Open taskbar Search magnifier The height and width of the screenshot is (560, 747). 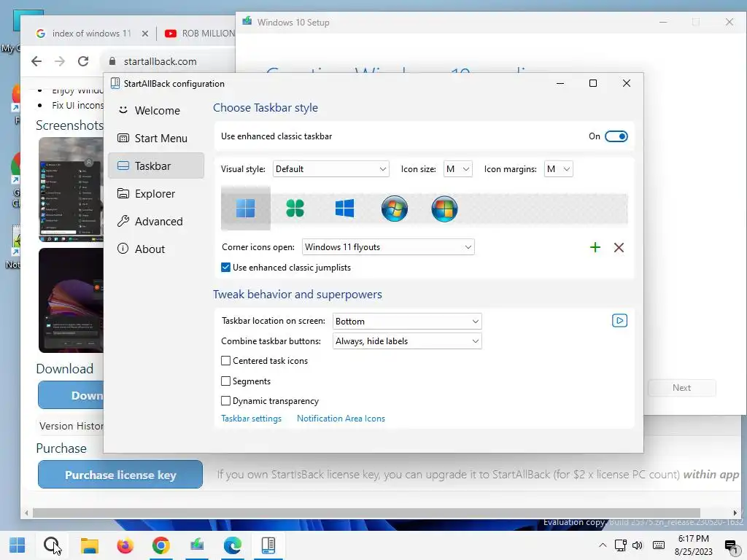[52, 545]
